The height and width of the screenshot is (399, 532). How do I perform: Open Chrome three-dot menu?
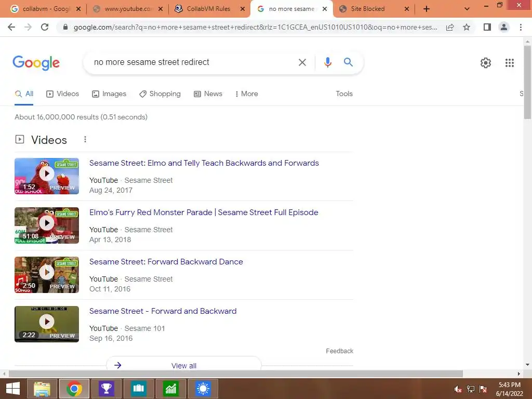pyautogui.click(x=521, y=27)
